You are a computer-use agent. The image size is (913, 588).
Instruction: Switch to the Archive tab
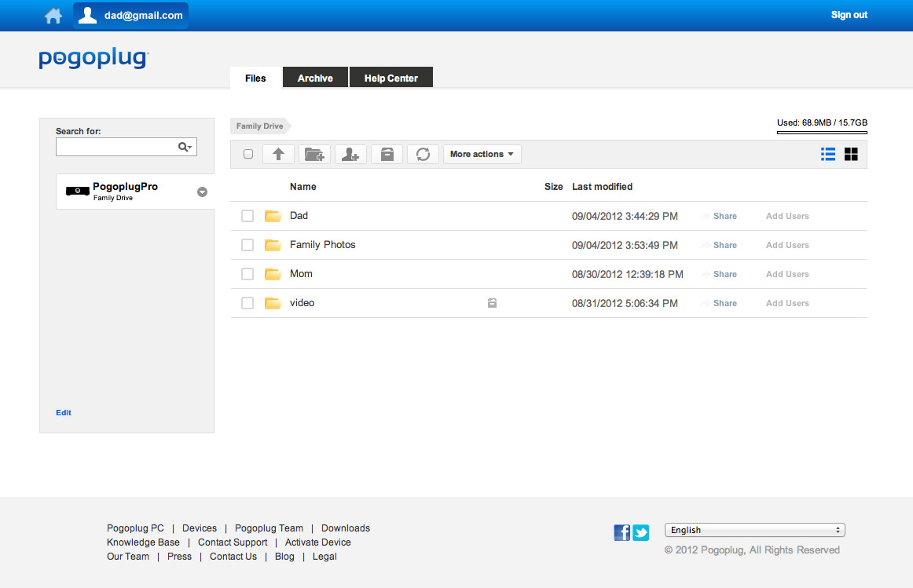tap(315, 79)
